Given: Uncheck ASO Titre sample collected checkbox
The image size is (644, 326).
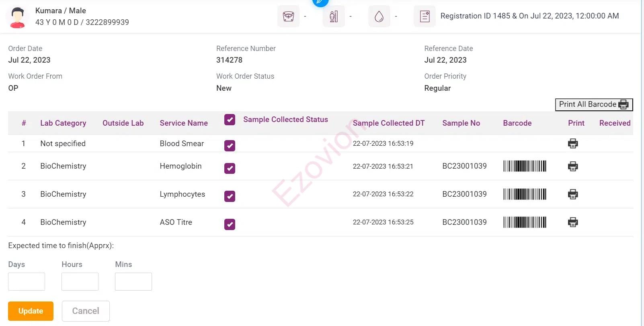Looking at the screenshot, I should point(230,224).
